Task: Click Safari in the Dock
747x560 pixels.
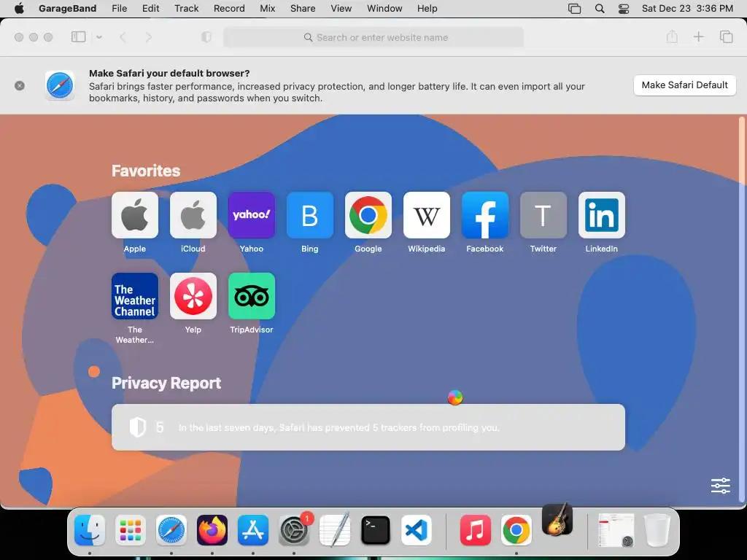Action: point(171,530)
